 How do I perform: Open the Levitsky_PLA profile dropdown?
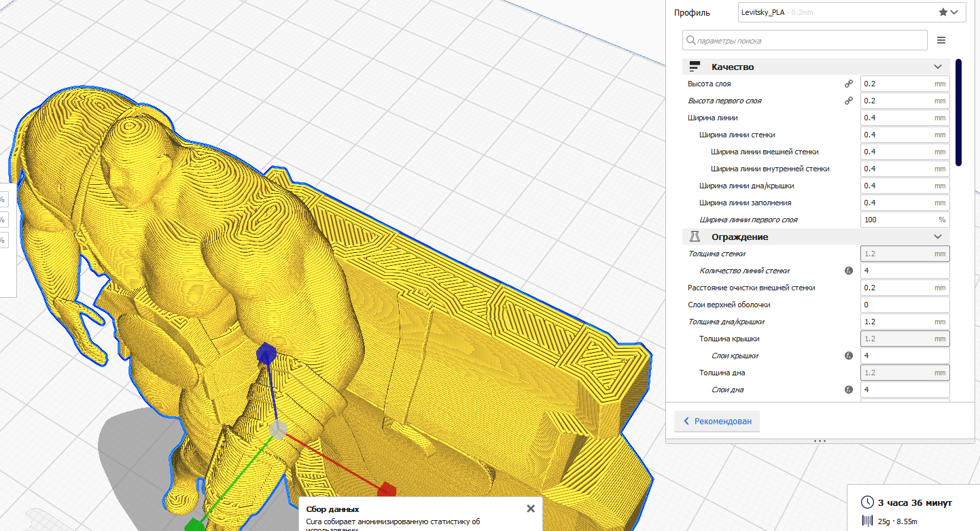click(x=851, y=12)
